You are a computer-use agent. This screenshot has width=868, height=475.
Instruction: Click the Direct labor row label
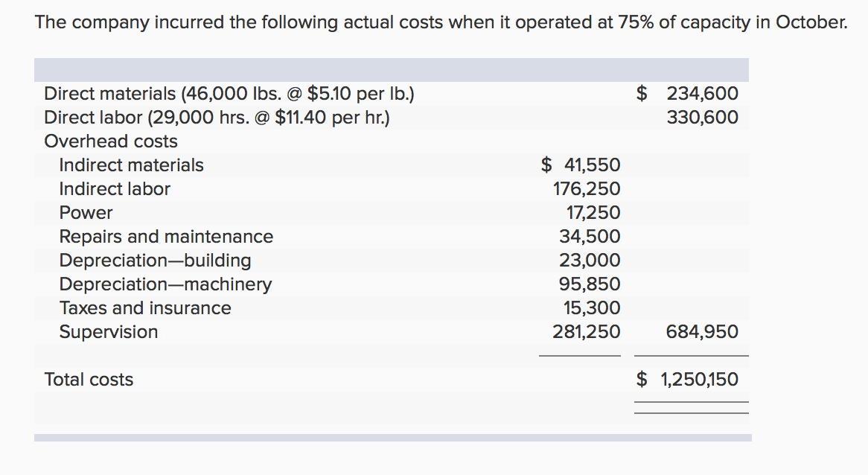[217, 118]
